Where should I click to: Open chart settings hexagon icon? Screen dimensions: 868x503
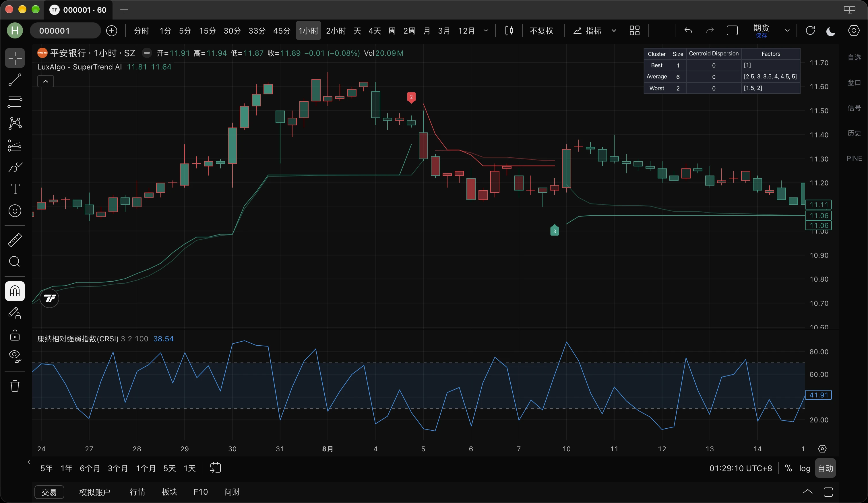pos(854,31)
